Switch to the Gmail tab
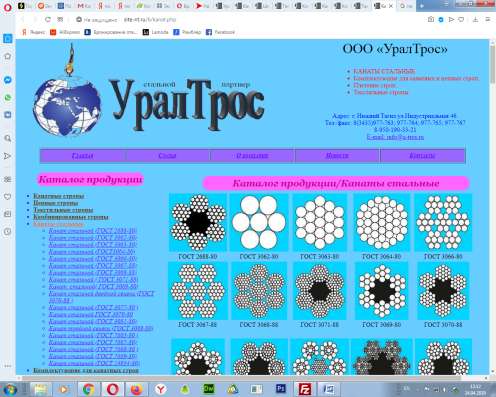496x397 pixels. point(84,6)
